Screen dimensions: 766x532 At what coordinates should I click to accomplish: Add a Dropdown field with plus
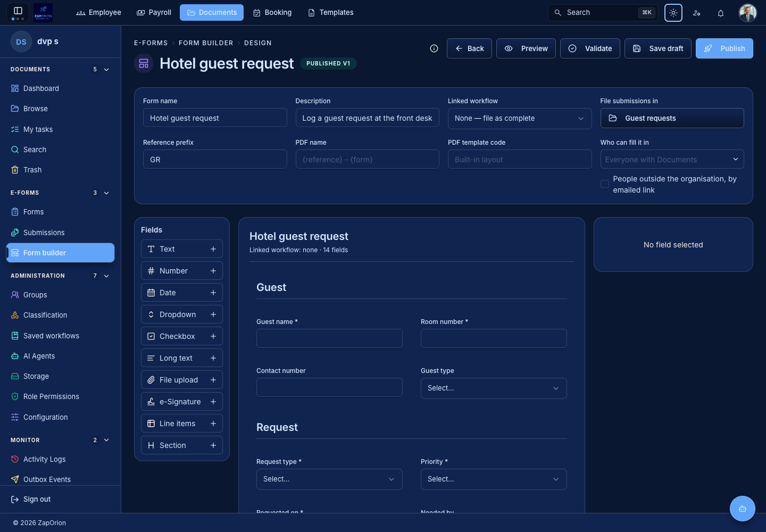(x=213, y=314)
